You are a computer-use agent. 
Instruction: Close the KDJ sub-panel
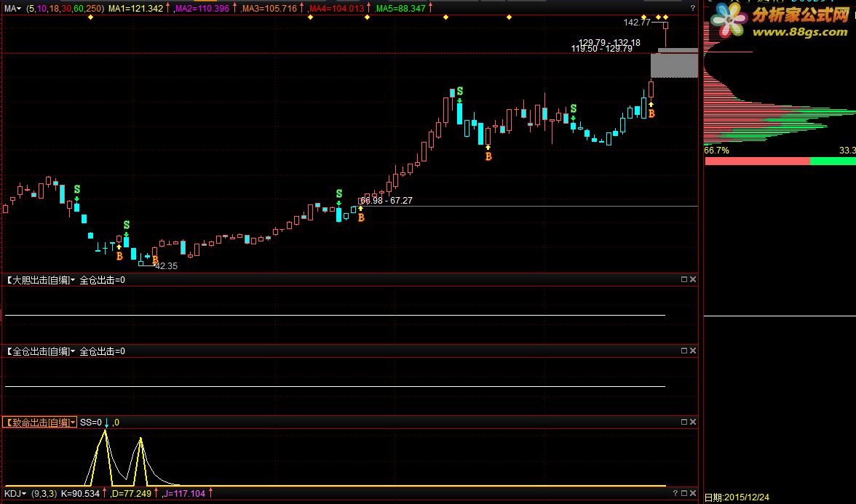coord(693,493)
